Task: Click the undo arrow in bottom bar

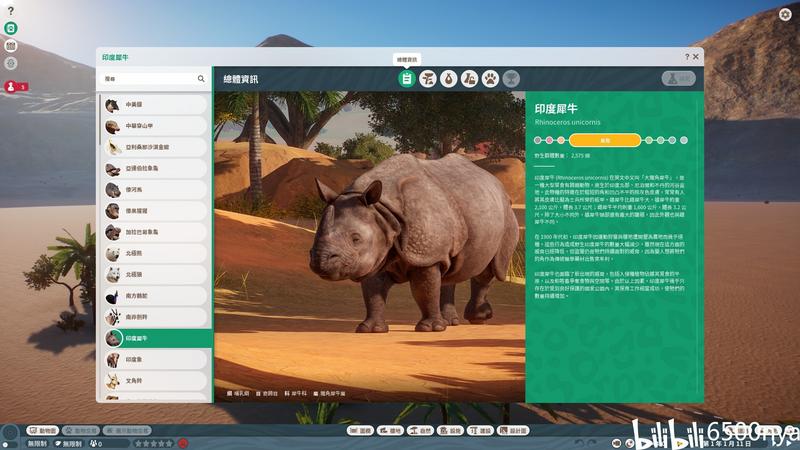Action: (579, 443)
